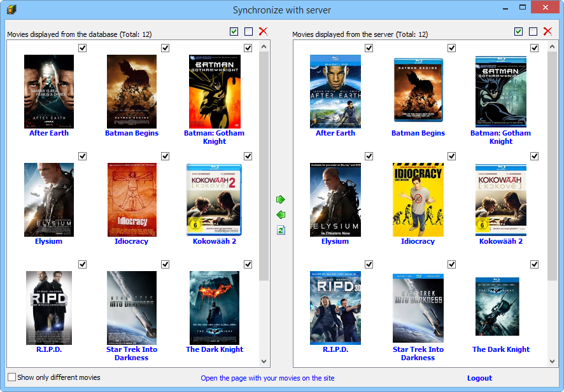
Task: Click the green left arrow to download from server
Action: [x=281, y=214]
